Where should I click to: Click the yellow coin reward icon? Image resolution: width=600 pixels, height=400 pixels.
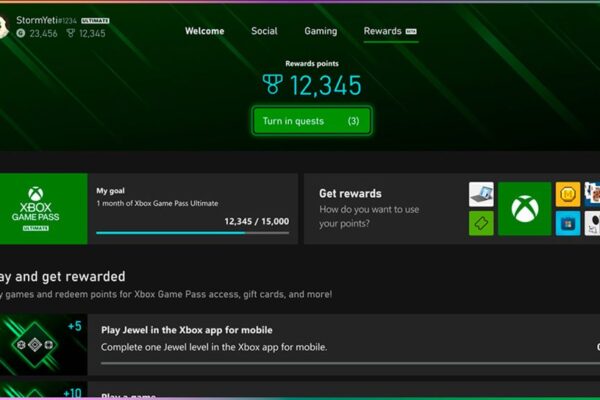click(x=568, y=194)
